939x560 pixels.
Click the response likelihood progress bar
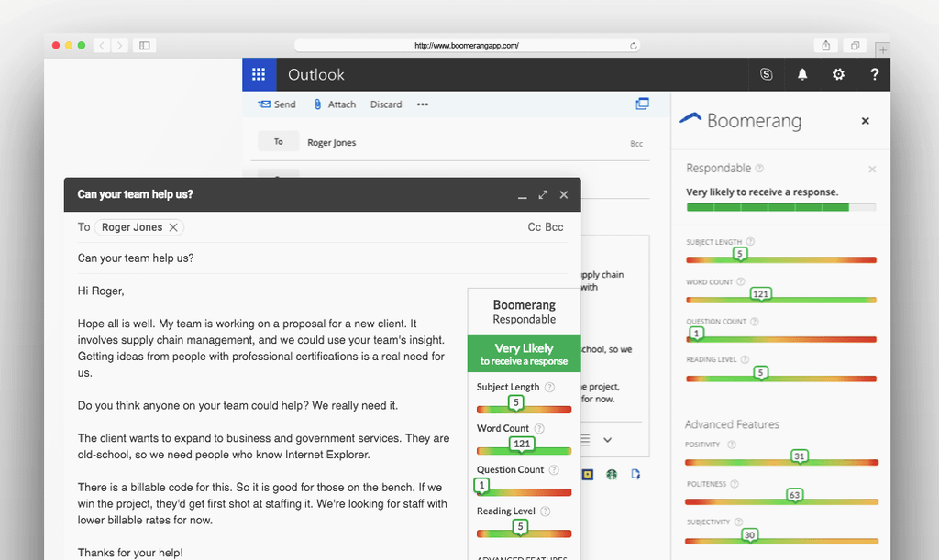point(781,207)
